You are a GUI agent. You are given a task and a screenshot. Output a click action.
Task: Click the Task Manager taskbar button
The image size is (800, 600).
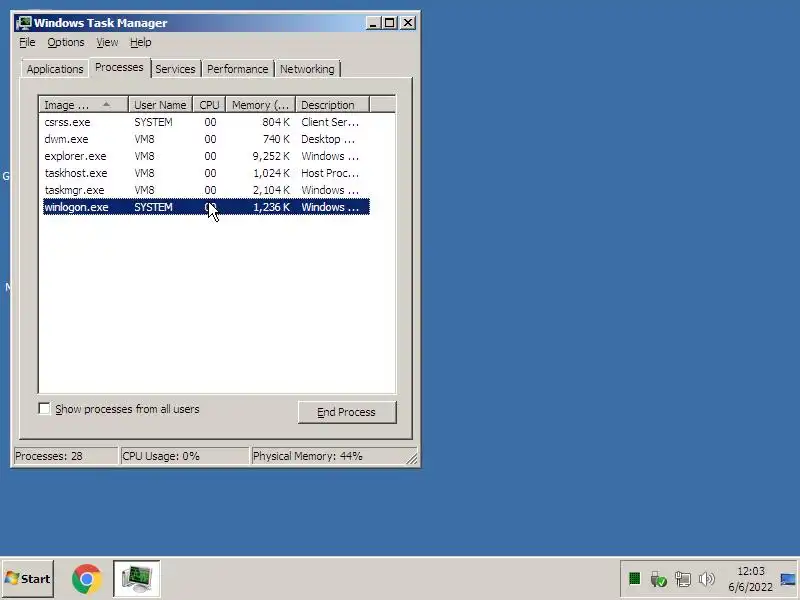pyautogui.click(x=137, y=579)
